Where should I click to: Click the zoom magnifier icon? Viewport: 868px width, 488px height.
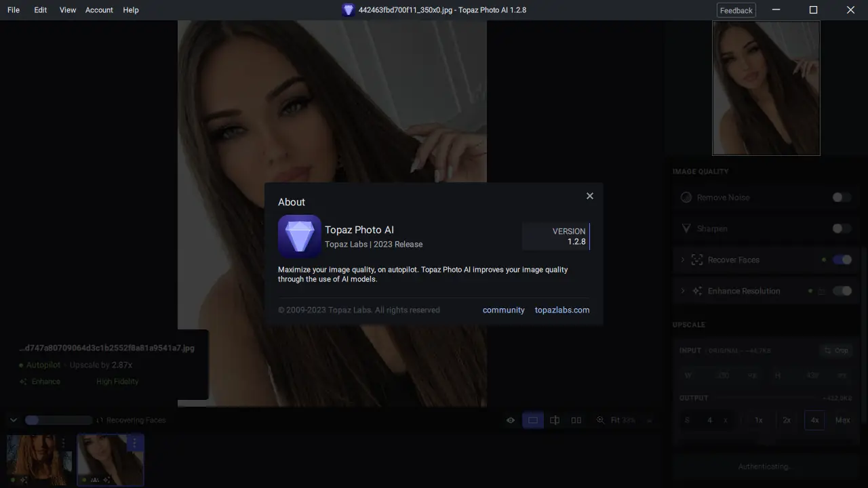pos(600,420)
